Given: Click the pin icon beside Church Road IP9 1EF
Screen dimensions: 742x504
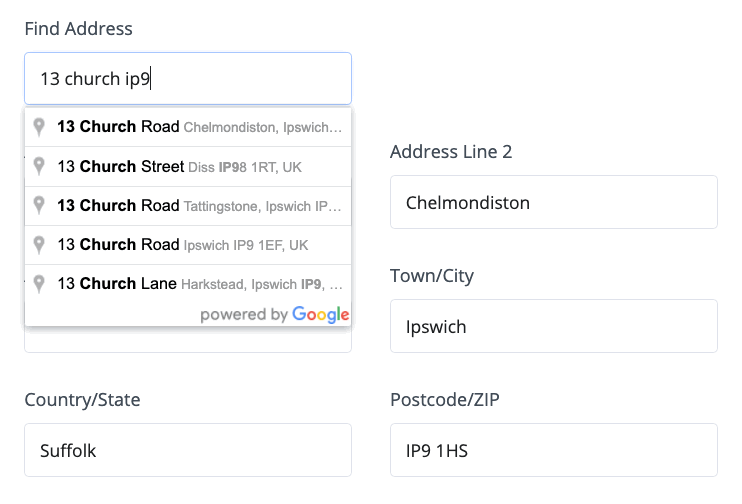Looking at the screenshot, I should pos(39,245).
